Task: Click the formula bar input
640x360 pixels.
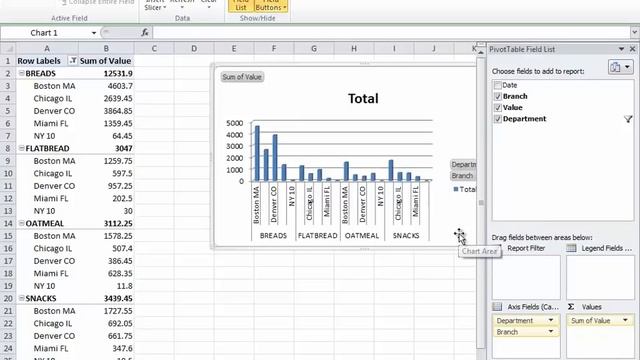Action: coord(391,33)
